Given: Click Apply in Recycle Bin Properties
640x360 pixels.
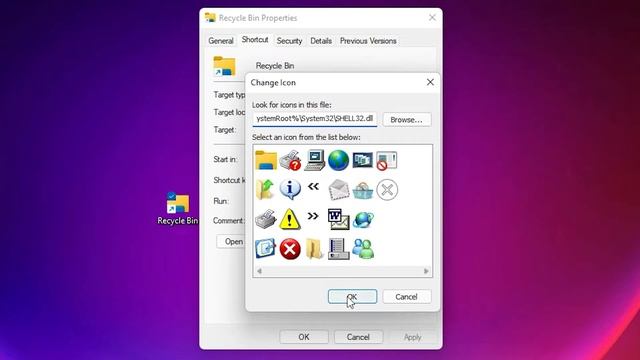Looking at the screenshot, I should pos(413,337).
